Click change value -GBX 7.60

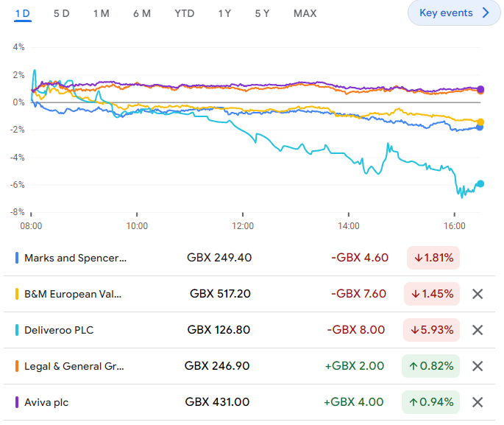[x=358, y=294]
